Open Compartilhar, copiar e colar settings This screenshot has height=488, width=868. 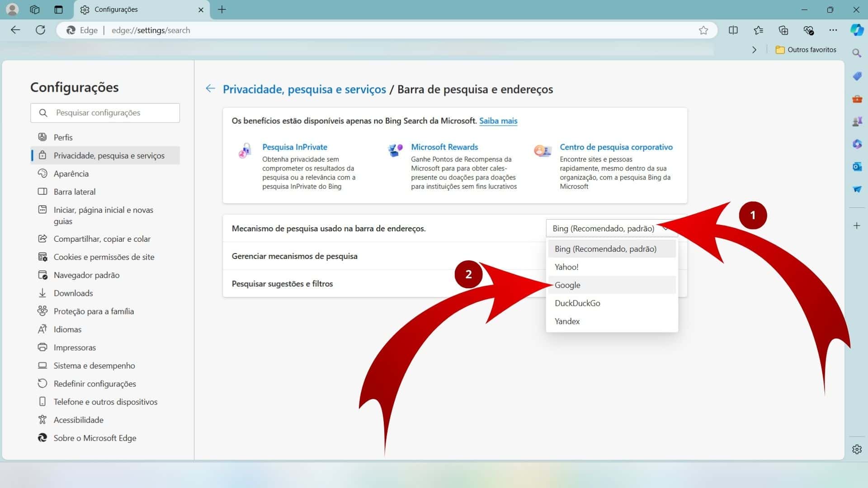click(105, 239)
